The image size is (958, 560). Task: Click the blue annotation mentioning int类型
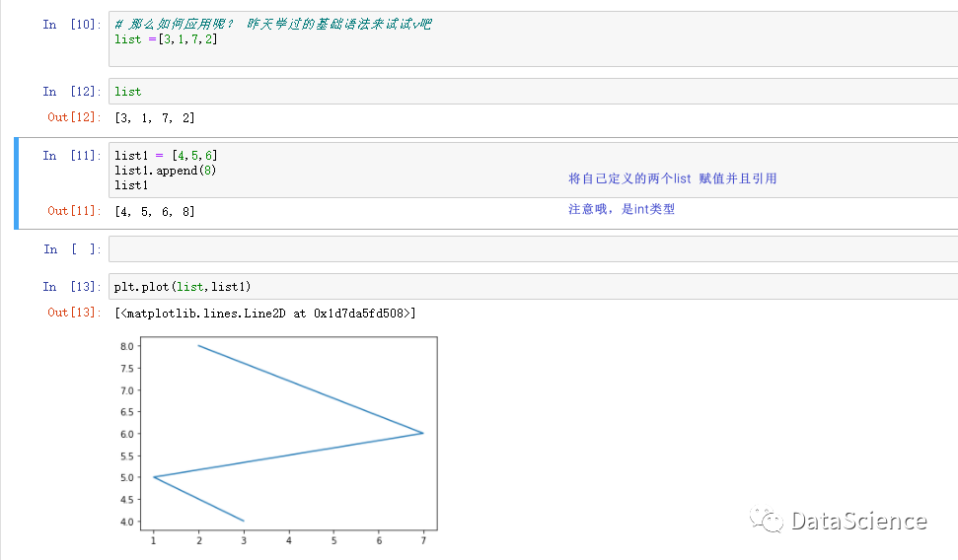(622, 209)
